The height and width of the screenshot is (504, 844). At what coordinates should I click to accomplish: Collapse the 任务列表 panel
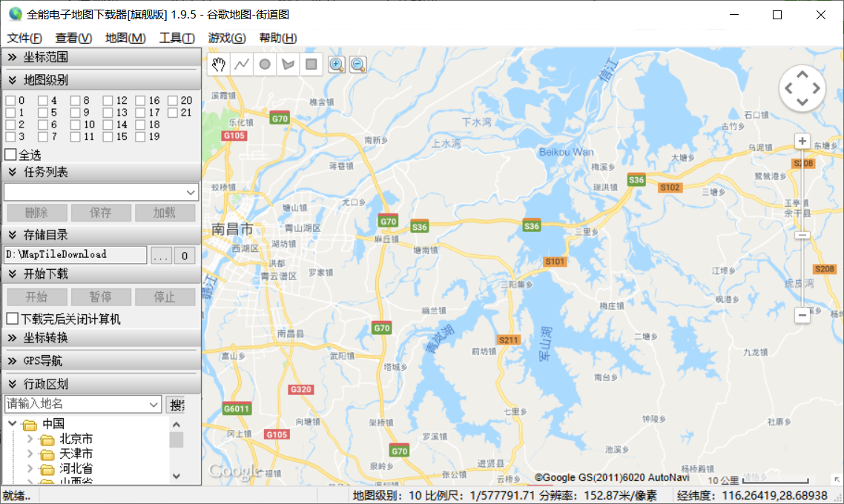101,172
